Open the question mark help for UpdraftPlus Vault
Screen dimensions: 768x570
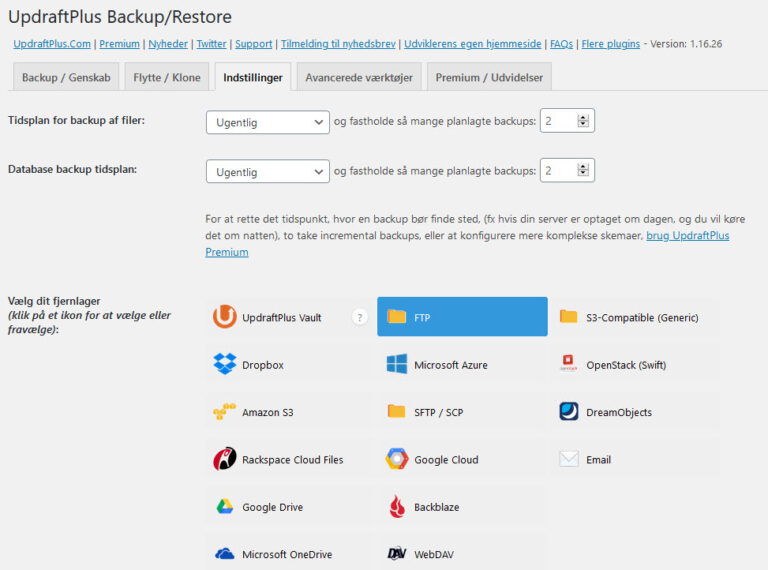360,317
